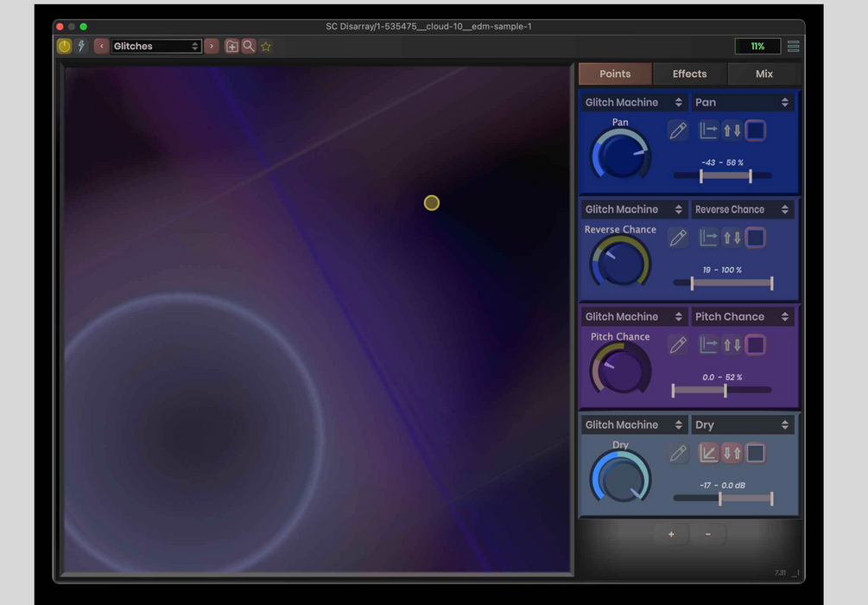Go to next preset with right arrow
868x605 pixels.
212,46
